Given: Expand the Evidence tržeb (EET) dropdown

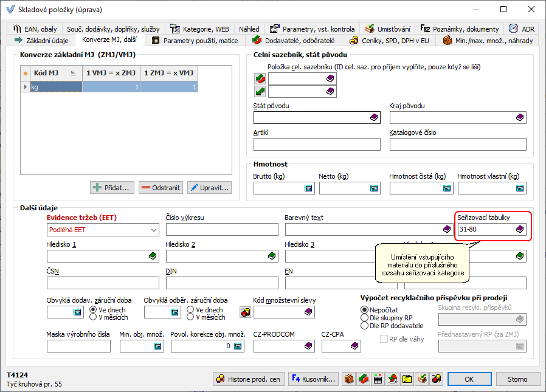Looking at the screenshot, I should [153, 230].
